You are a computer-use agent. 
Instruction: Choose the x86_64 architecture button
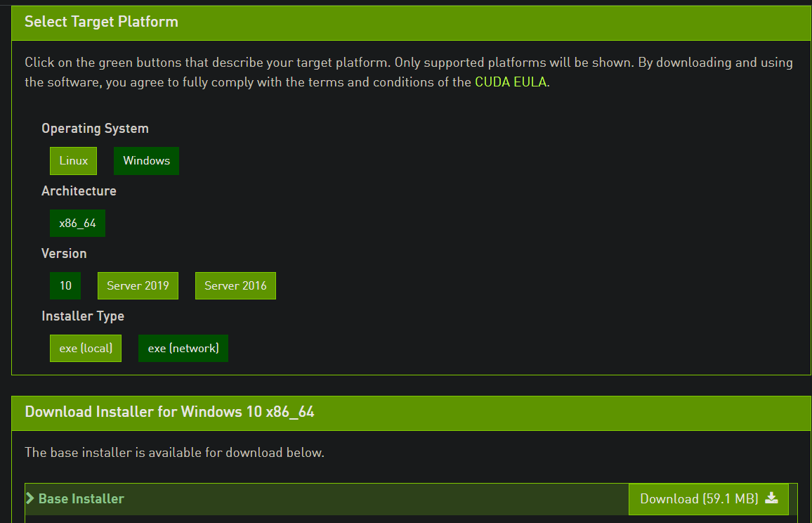click(x=77, y=224)
